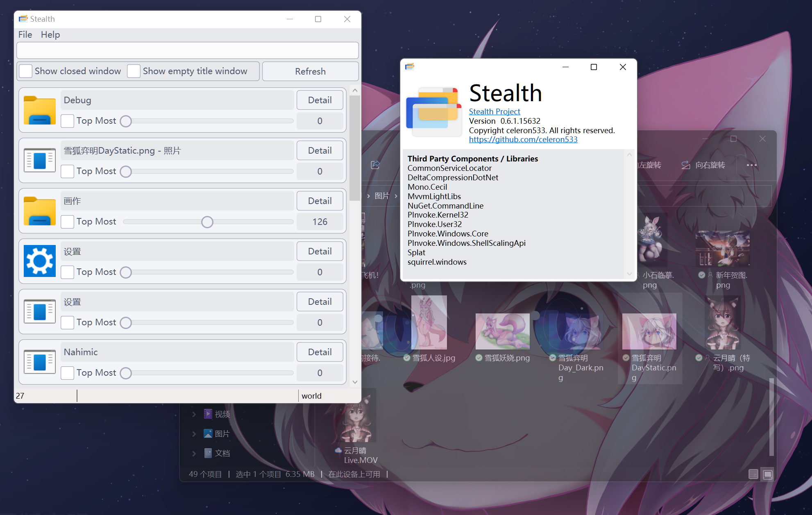Screen dimensions: 812x515
Task: Click the rotate right icon 向右旋转
Action: tap(685, 165)
